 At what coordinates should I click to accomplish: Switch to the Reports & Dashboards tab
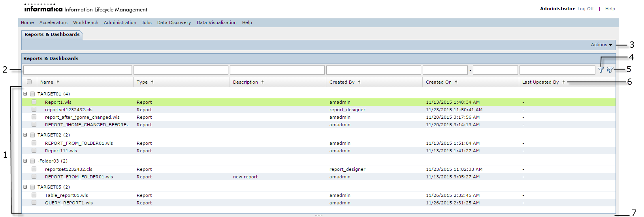click(x=52, y=34)
